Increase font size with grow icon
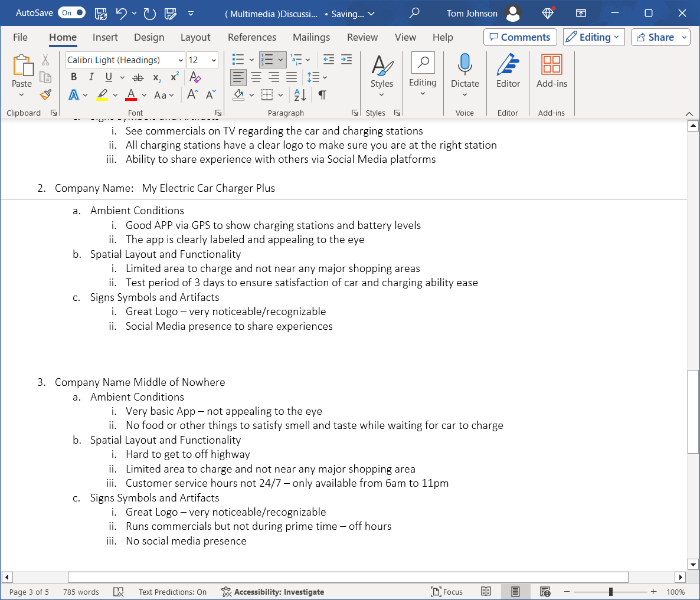The height and width of the screenshot is (600, 700). coord(192,94)
